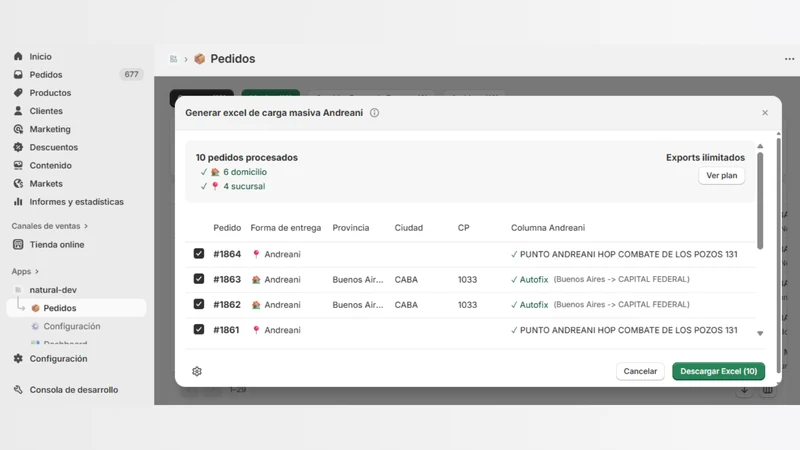This screenshot has width=800, height=450.
Task: Click the pin icon in row #1861
Action: point(256,330)
